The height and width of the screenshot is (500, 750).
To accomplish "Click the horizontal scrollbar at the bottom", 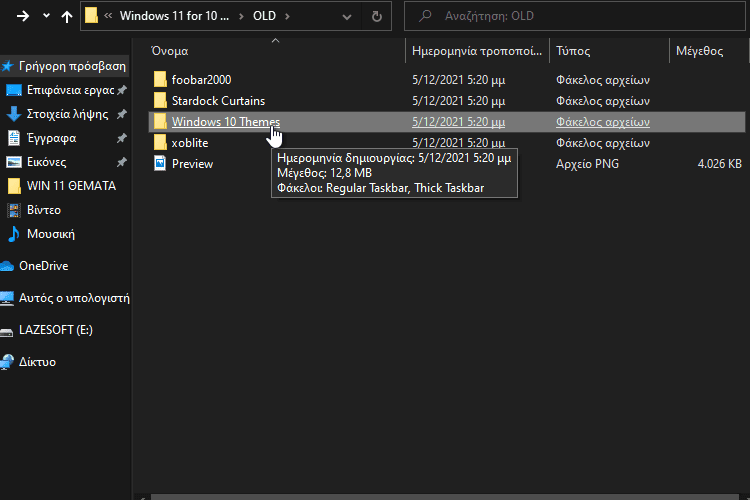I will (445, 497).
